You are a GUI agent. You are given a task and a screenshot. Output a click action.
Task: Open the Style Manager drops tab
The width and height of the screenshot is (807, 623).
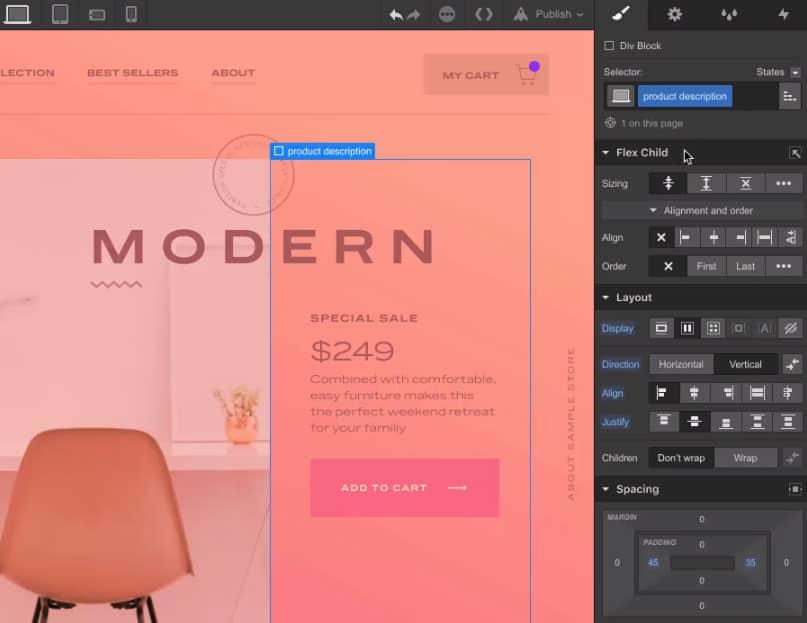click(x=728, y=14)
